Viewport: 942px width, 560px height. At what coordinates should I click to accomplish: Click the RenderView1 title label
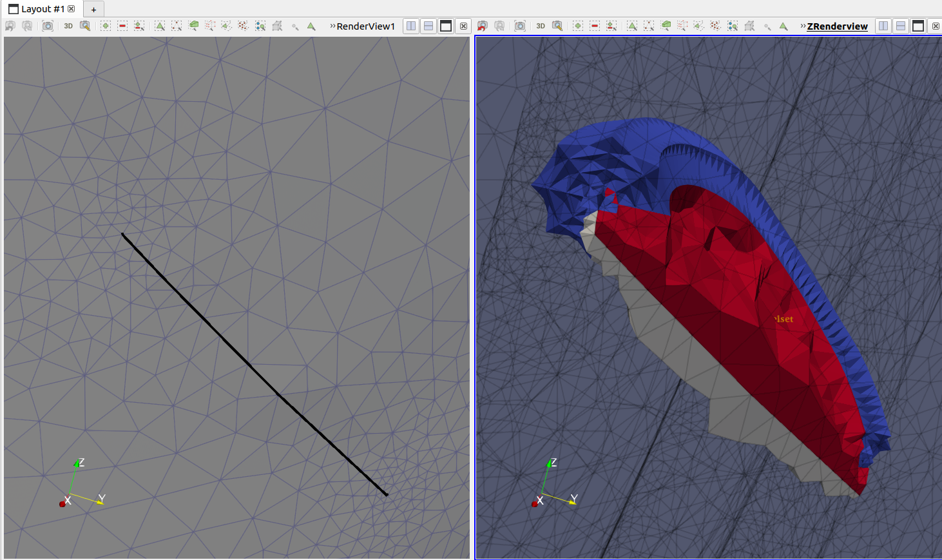[x=366, y=26]
